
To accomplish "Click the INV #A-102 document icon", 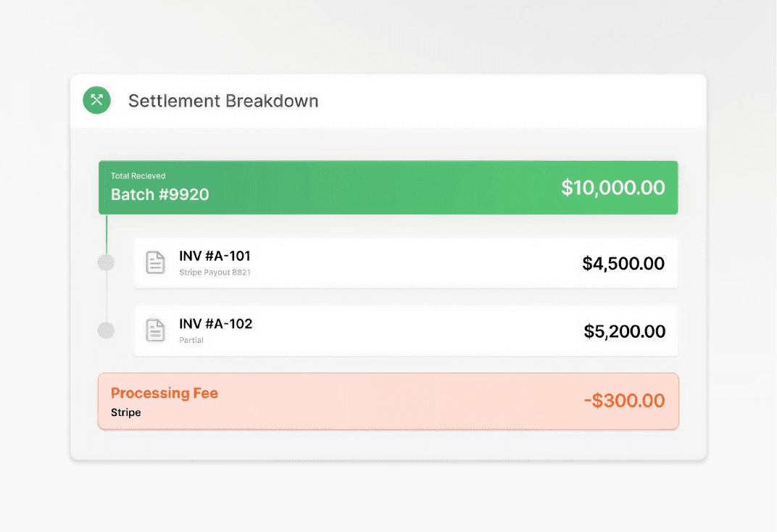I will 155,330.
